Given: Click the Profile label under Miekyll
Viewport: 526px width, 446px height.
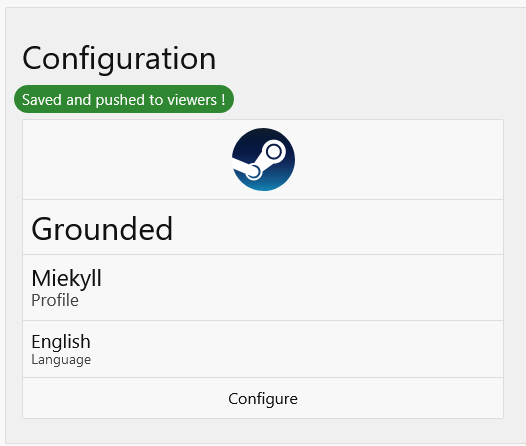Looking at the screenshot, I should pos(55,300).
